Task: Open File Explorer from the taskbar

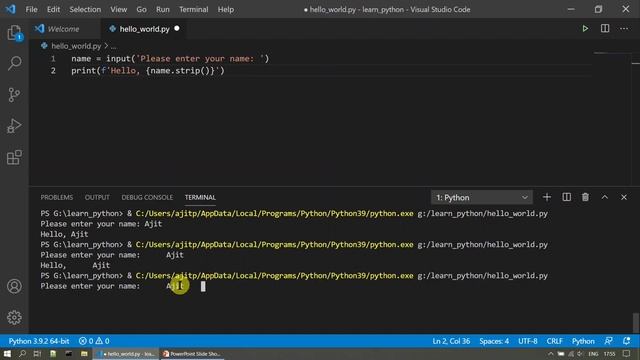Action: 84,354
